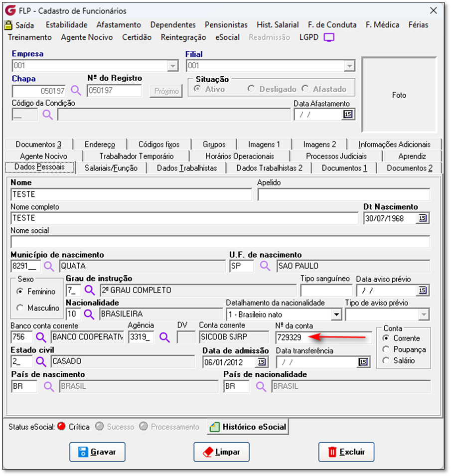Choose Salário account type
451x476 pixels.
pos(386,360)
